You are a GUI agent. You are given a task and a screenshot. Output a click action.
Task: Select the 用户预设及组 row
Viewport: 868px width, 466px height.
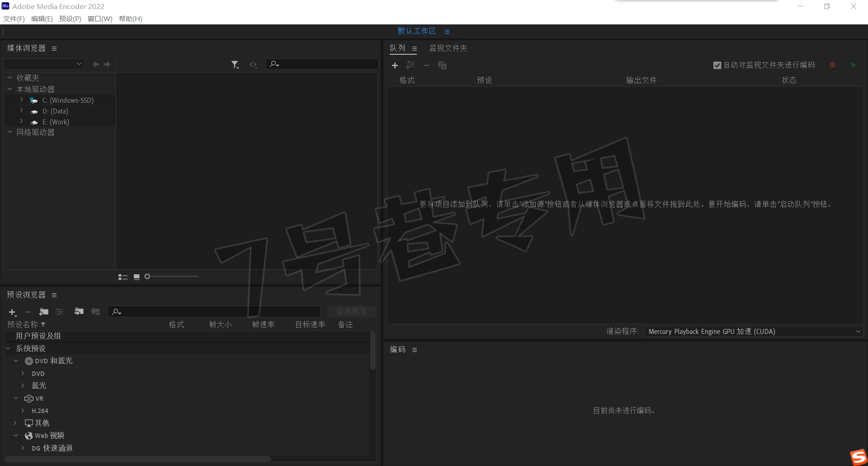coord(187,336)
